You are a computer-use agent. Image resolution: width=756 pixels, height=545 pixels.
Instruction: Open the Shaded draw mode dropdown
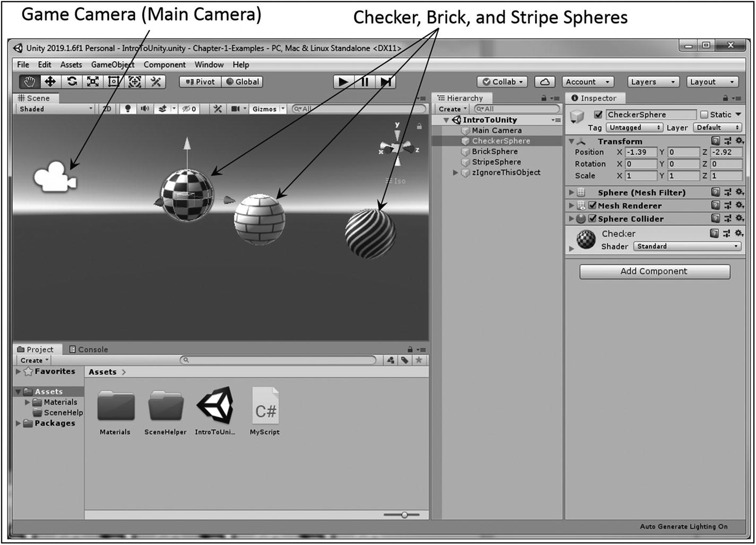pyautogui.click(x=55, y=109)
